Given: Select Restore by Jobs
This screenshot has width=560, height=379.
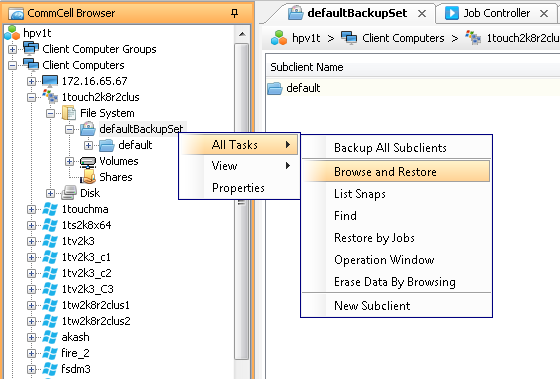Looking at the screenshot, I should pyautogui.click(x=396, y=238).
